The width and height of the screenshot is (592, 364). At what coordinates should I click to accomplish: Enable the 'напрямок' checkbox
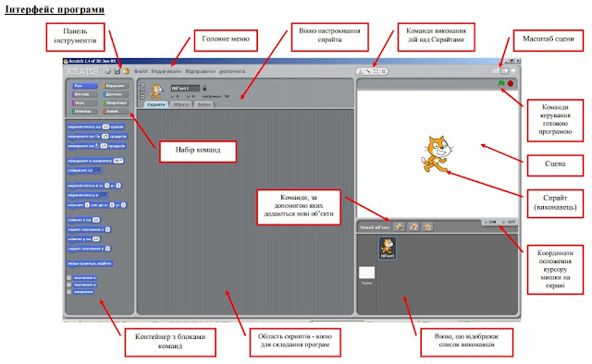[x=69, y=292]
